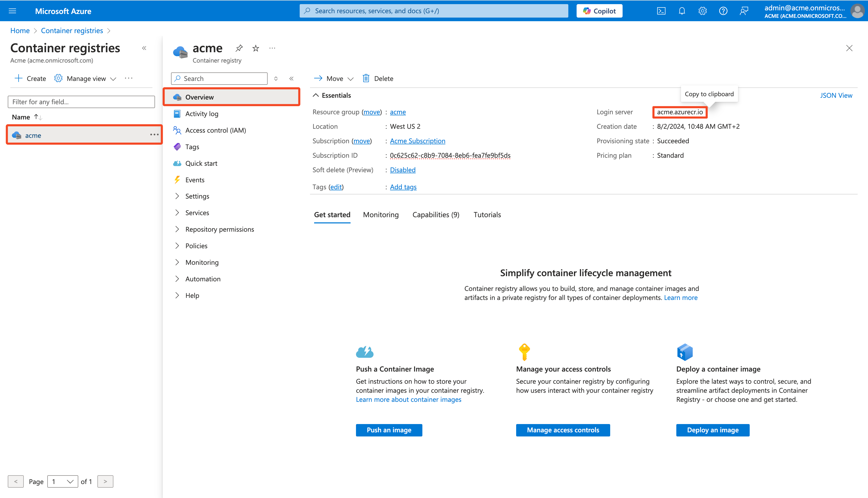The image size is (868, 498).
Task: Open the help question mark icon
Action: pyautogui.click(x=723, y=11)
